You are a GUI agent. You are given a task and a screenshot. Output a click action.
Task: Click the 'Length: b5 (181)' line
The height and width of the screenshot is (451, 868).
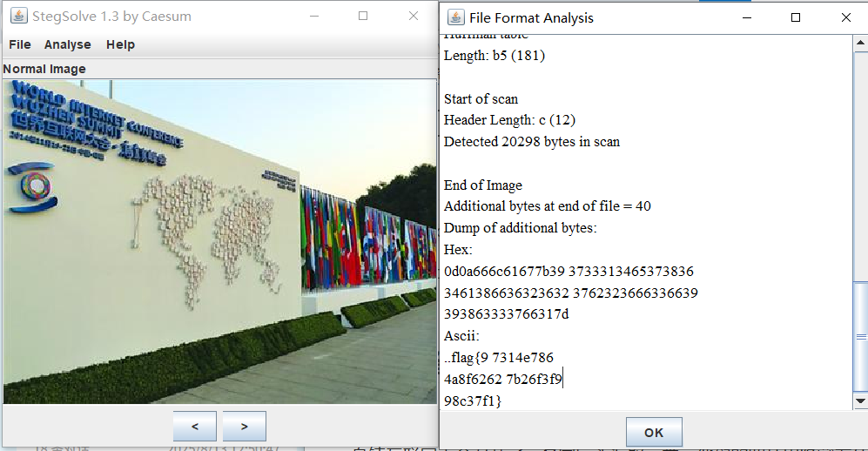(x=495, y=56)
